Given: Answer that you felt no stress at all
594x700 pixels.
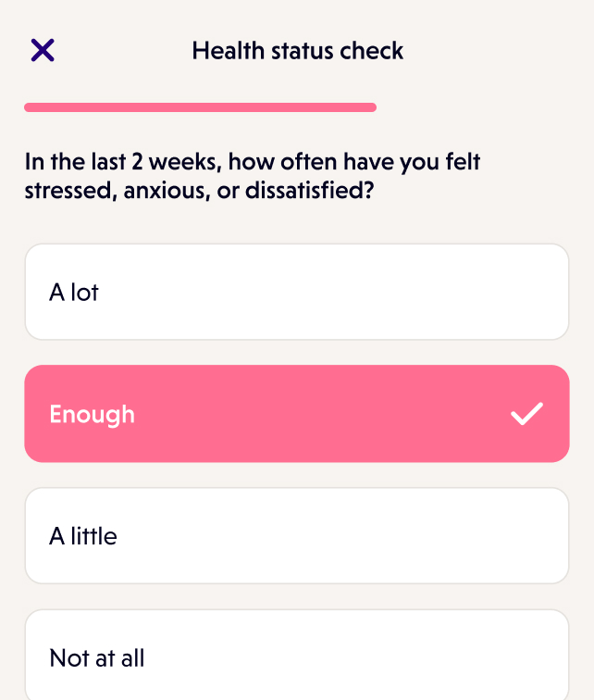Looking at the screenshot, I should pyautogui.click(x=296, y=658).
